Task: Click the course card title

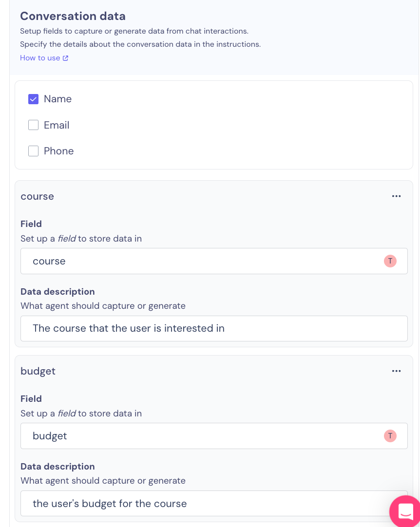Action: pos(38,197)
